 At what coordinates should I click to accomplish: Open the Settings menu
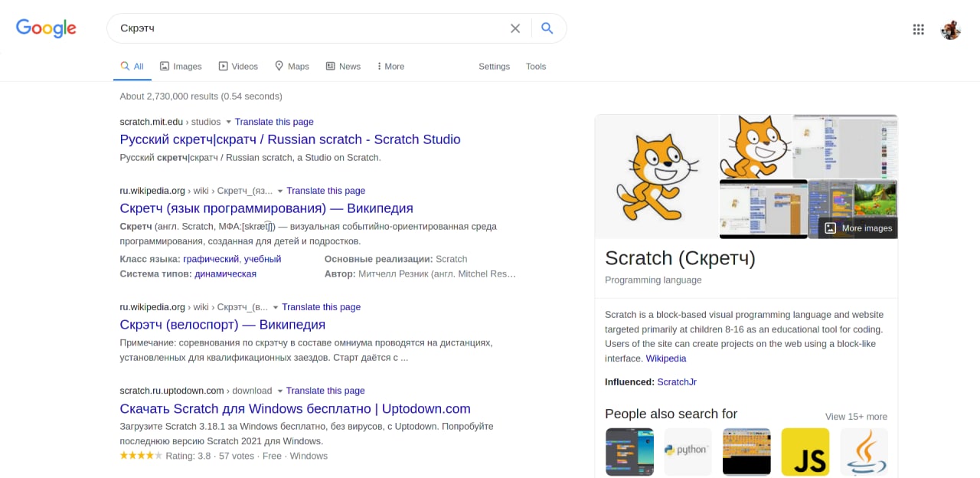coord(494,67)
